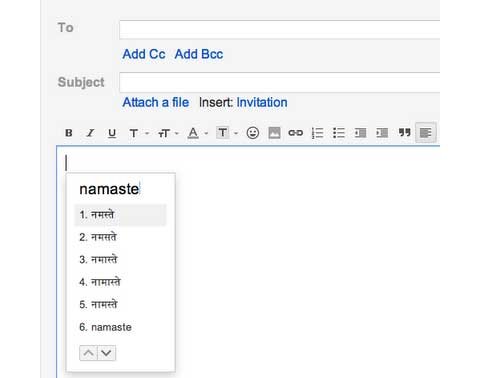This screenshot has width=480, height=378.
Task: Choose first Hindi suggestion नमस्ते
Action: coord(120,215)
